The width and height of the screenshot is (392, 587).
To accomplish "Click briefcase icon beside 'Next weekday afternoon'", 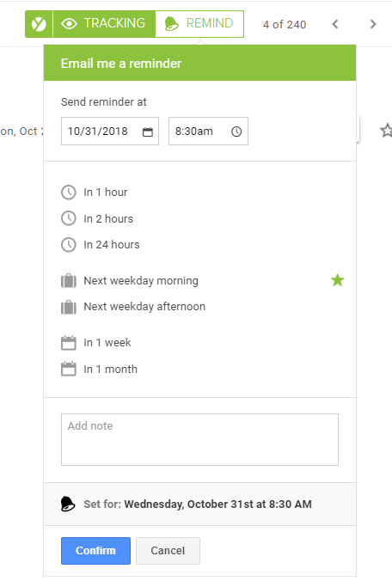I will [69, 307].
